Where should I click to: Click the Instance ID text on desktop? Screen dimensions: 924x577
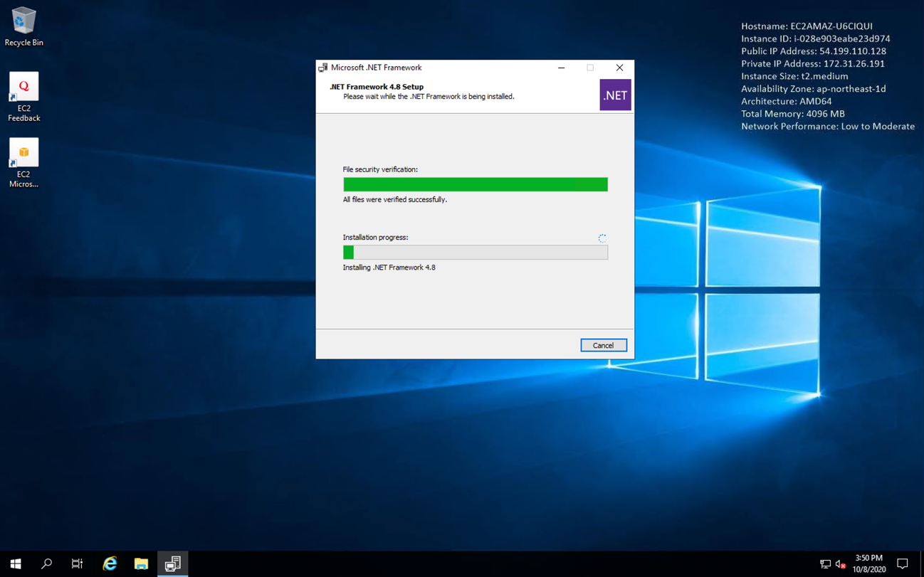pos(816,38)
